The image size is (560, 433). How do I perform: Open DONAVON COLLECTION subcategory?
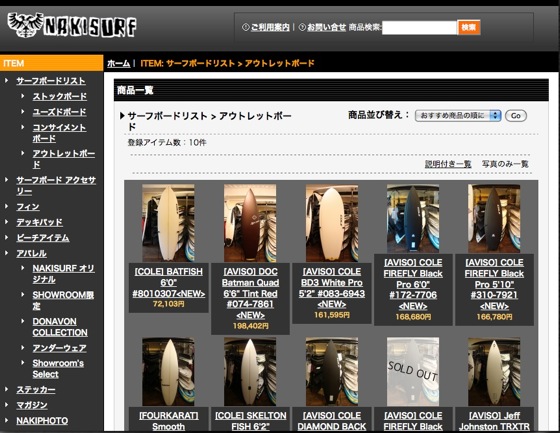coord(60,327)
